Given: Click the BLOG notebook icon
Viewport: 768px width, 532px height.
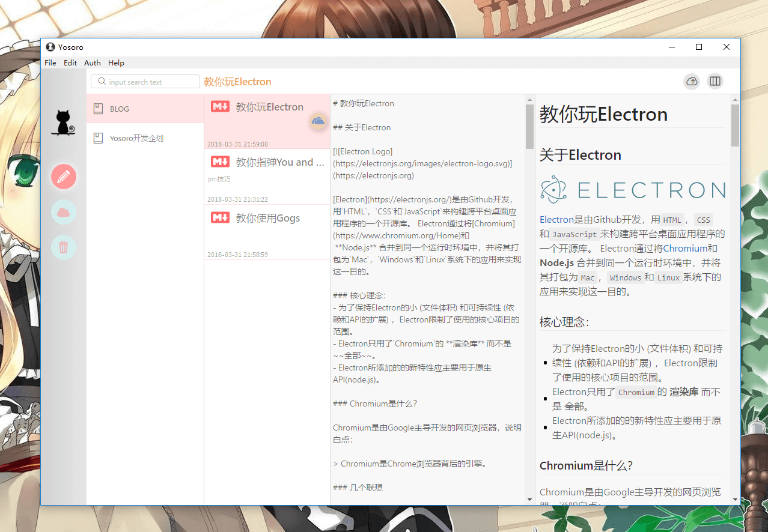Looking at the screenshot, I should pyautogui.click(x=98, y=109).
